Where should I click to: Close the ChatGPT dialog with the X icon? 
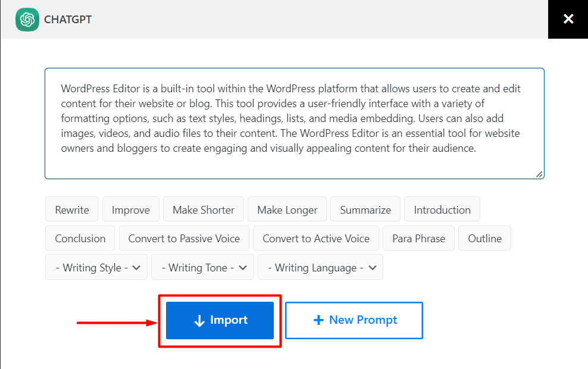point(568,19)
